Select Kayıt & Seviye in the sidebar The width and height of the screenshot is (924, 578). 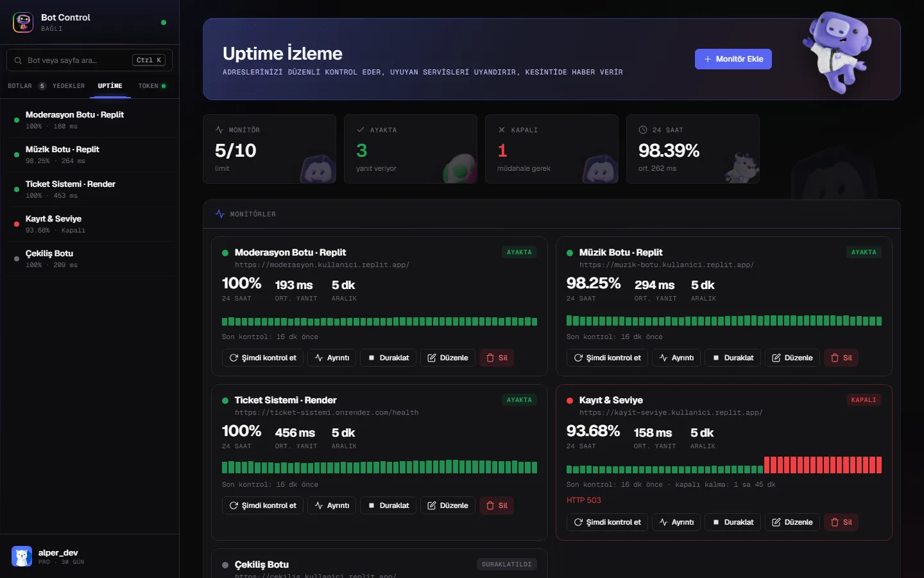(90, 224)
